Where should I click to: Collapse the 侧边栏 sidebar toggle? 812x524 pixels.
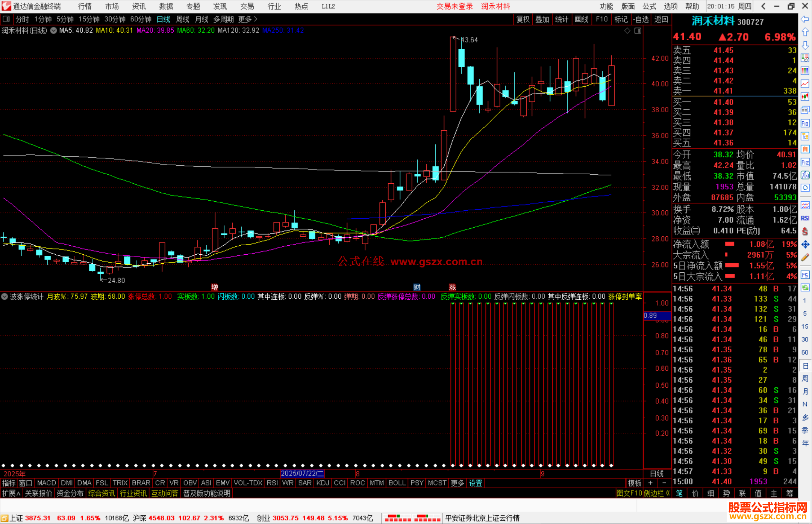tap(657, 493)
